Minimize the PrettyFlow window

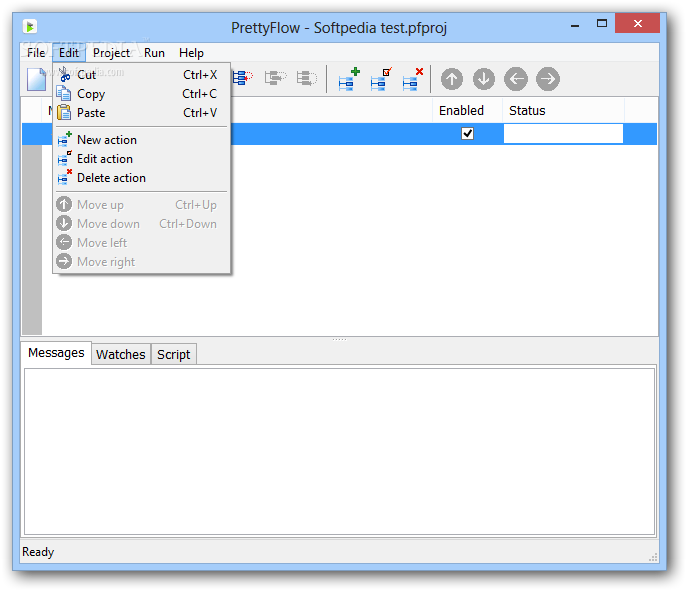575,25
